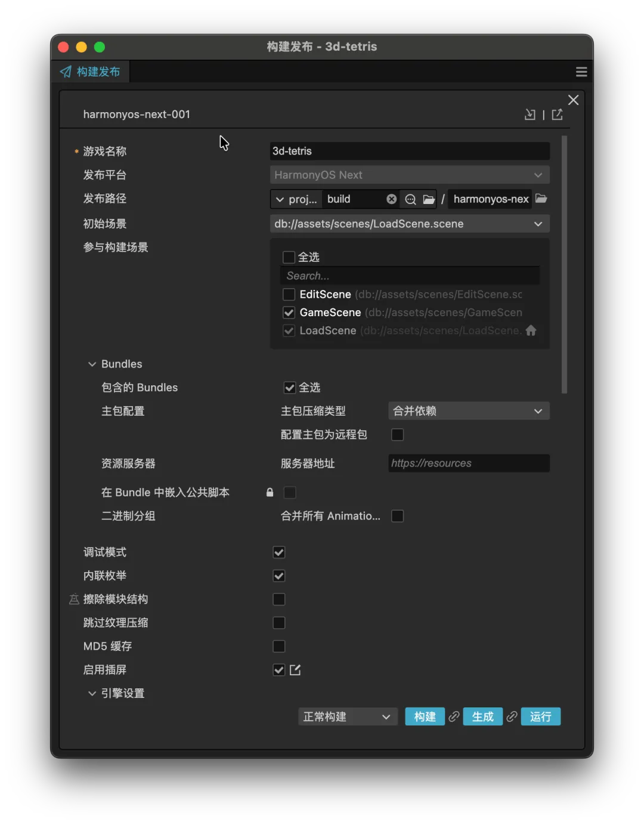Open splash screen settings edit icon
The width and height of the screenshot is (644, 825).
pyautogui.click(x=295, y=670)
